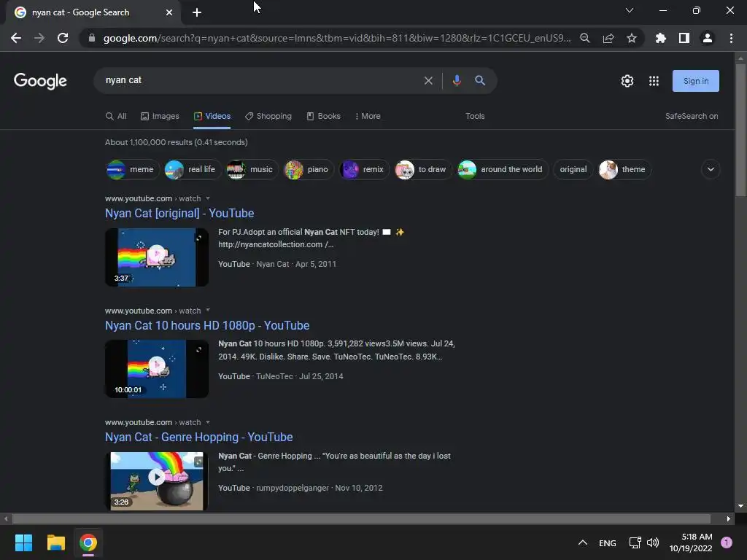The image size is (747, 560).
Task: Filter results by the real life chip
Action: [x=193, y=169]
